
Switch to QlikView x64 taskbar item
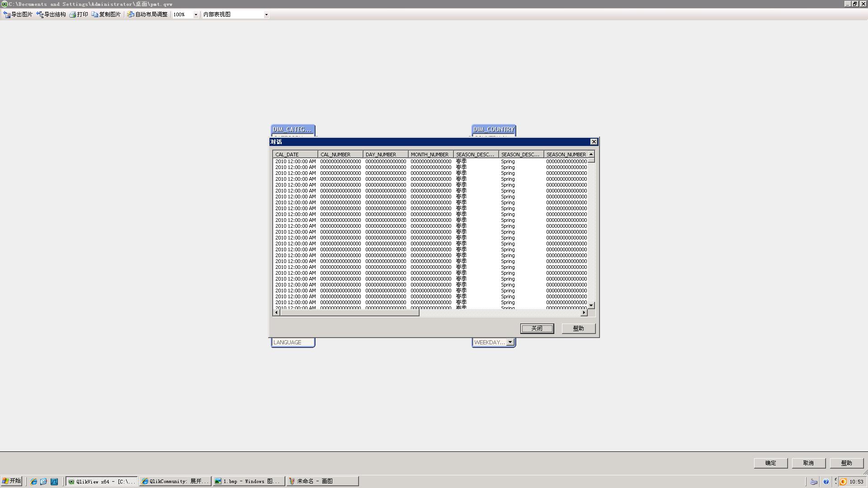(102, 481)
